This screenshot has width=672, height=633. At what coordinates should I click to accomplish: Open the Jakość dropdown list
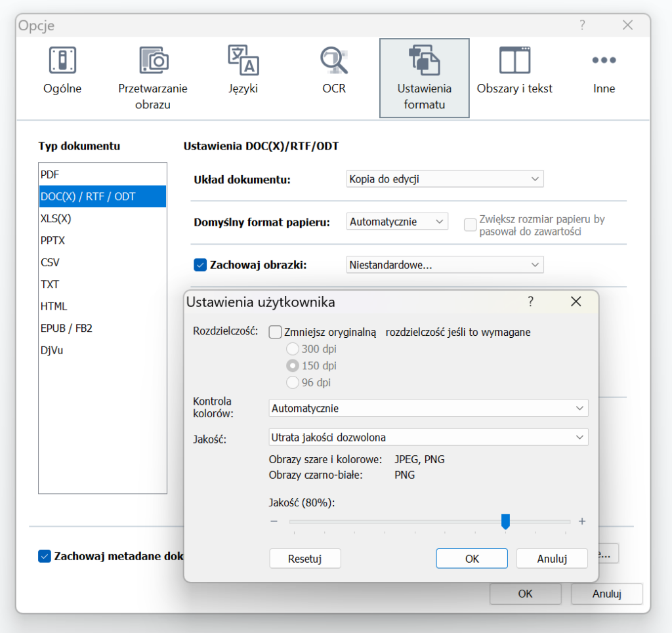429,437
